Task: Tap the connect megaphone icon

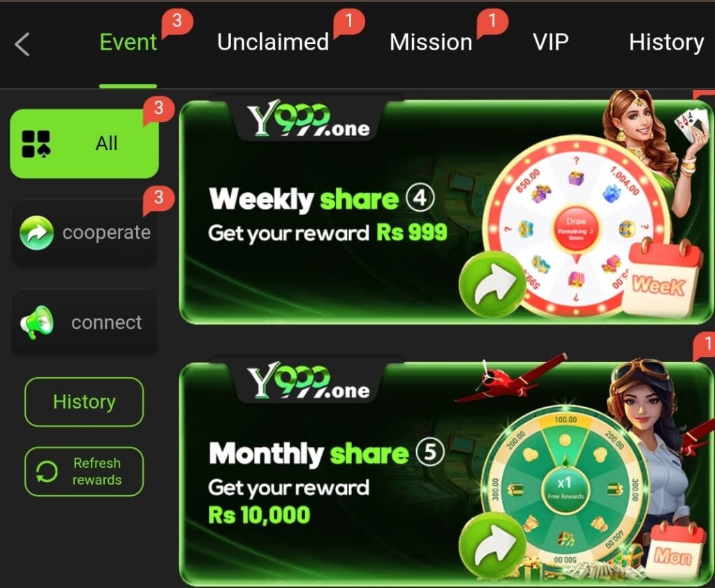Action: click(36, 322)
